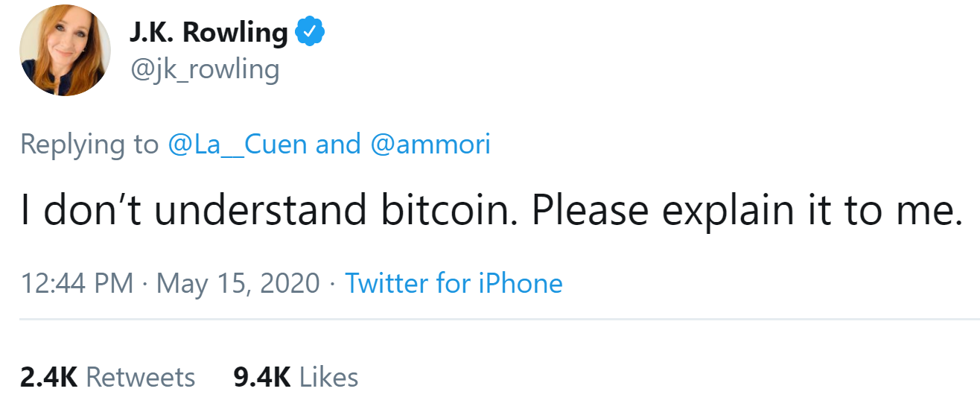Click the May 15, 2020 date
The image size is (980, 409).
click(x=238, y=284)
